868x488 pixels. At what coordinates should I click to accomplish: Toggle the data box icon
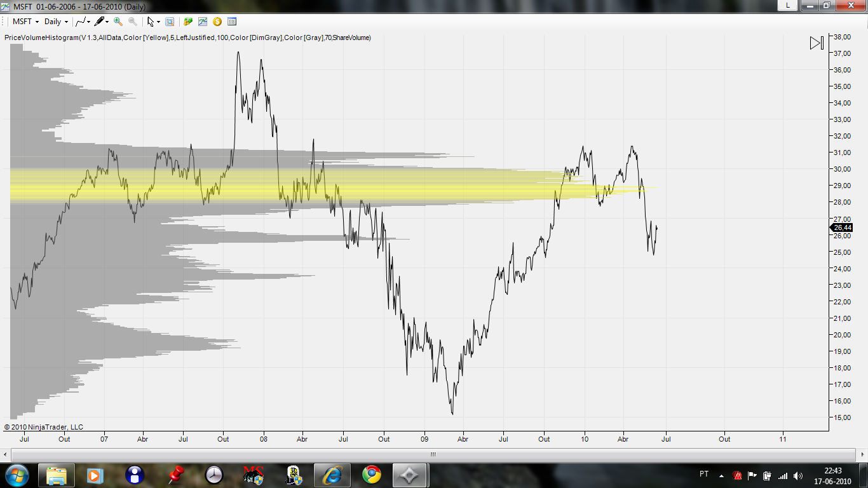170,22
